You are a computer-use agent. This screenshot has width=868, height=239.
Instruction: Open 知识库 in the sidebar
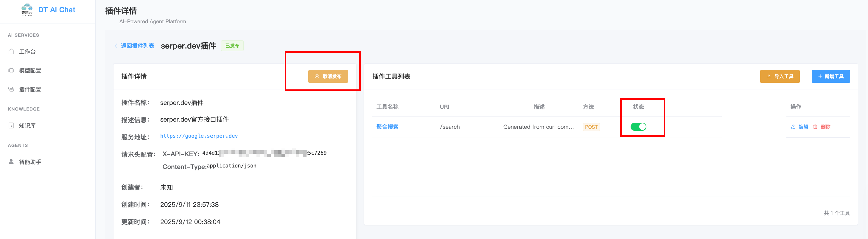pos(27,125)
